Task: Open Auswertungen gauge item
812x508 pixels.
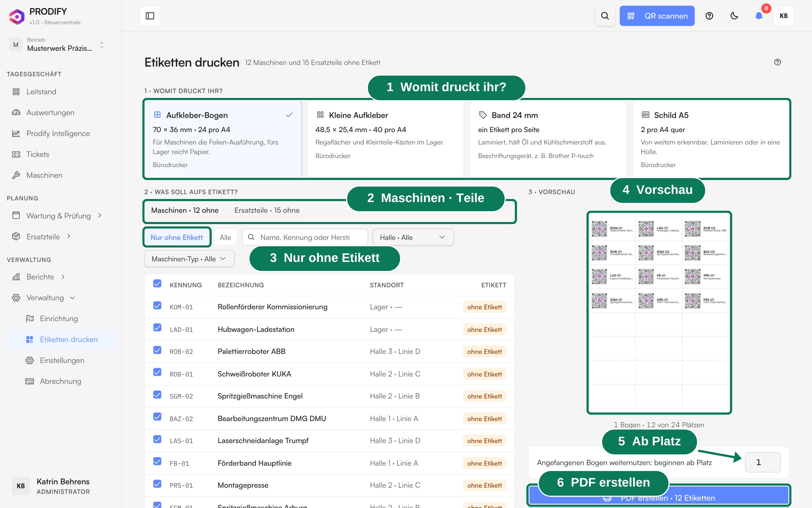Action: 60,113
